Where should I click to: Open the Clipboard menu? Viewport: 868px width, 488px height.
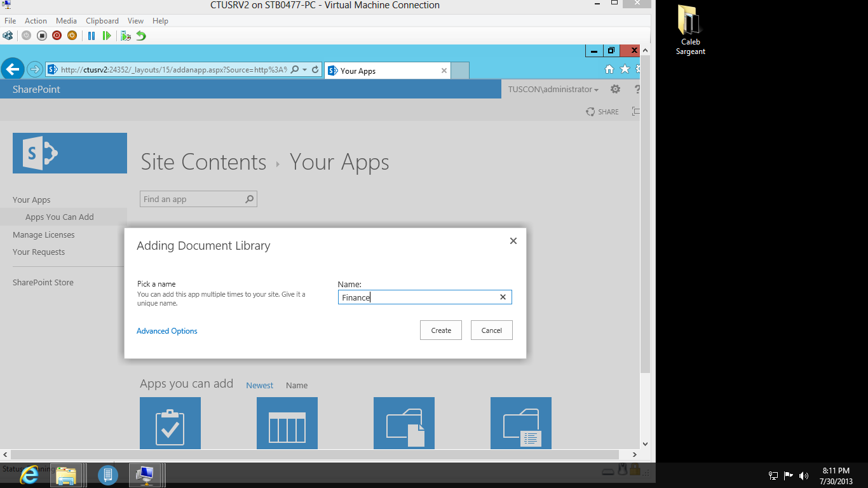(x=102, y=21)
